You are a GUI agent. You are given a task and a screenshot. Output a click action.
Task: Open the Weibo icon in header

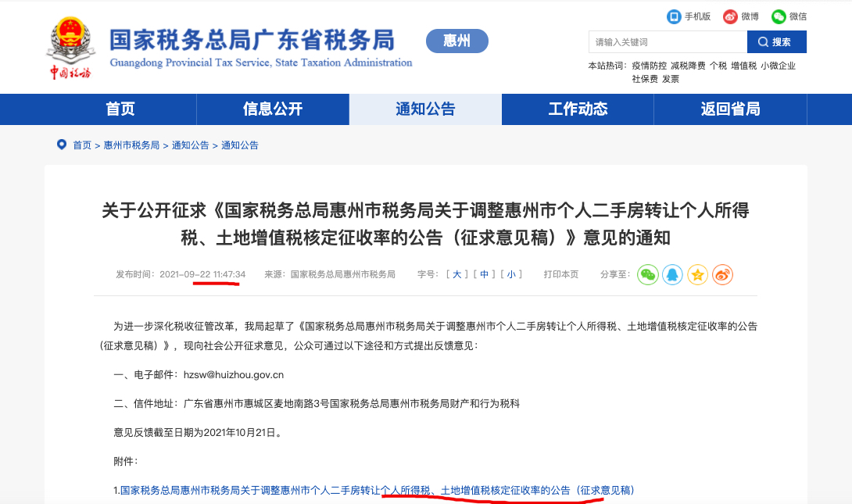tap(730, 16)
